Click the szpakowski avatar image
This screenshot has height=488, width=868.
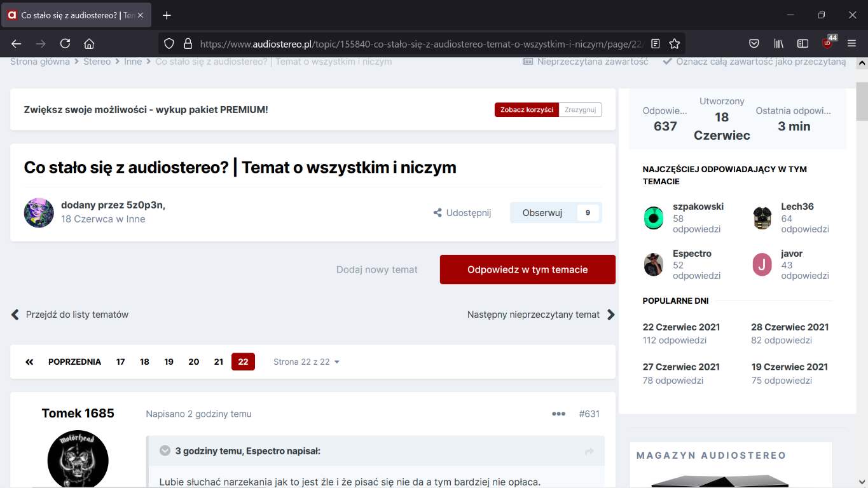(x=654, y=218)
